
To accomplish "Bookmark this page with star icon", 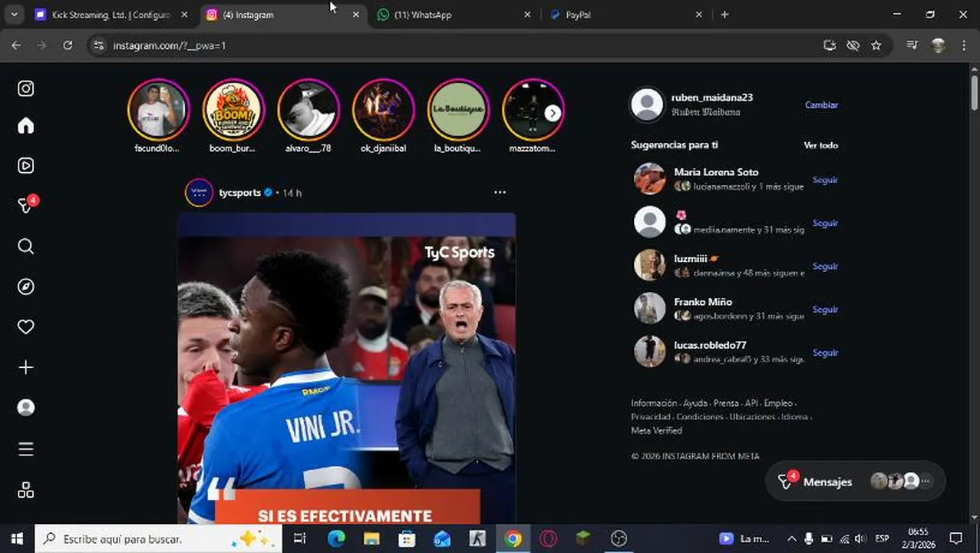I will point(876,45).
